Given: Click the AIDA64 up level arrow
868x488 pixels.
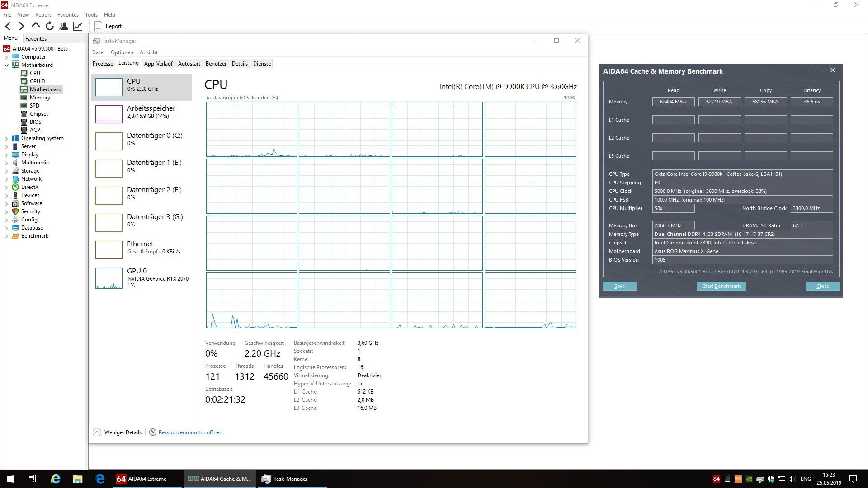Looking at the screenshot, I should (35, 26).
